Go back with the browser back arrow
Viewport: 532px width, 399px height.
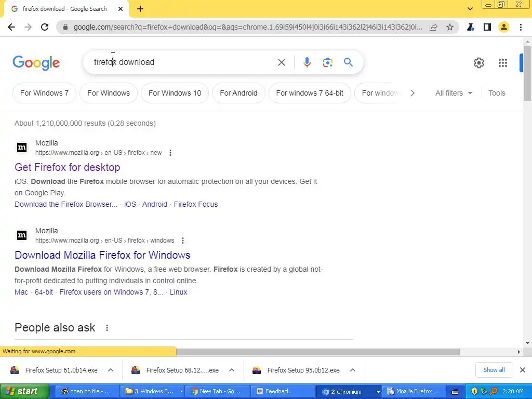point(11,27)
